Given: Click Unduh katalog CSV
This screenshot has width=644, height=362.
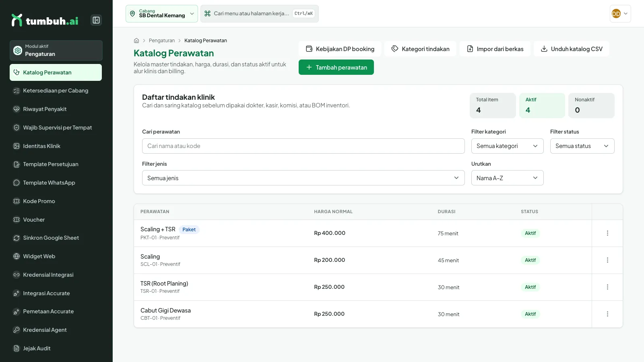Looking at the screenshot, I should [572, 49].
